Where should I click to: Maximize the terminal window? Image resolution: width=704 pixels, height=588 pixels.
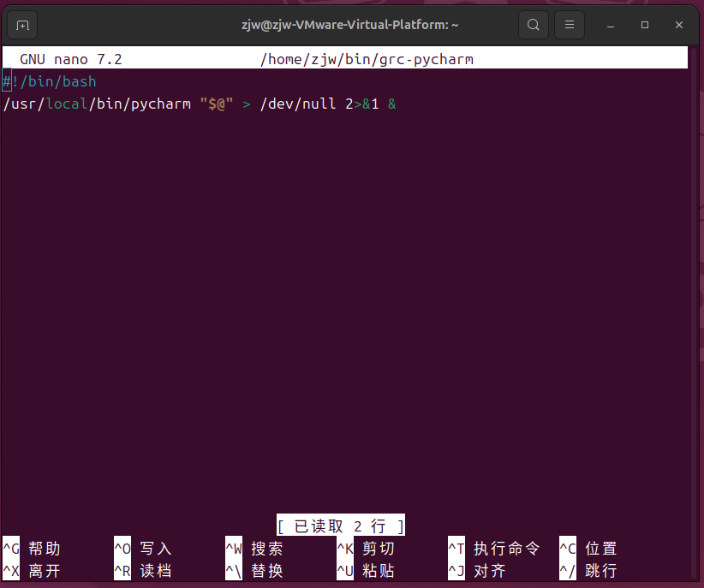click(x=645, y=25)
